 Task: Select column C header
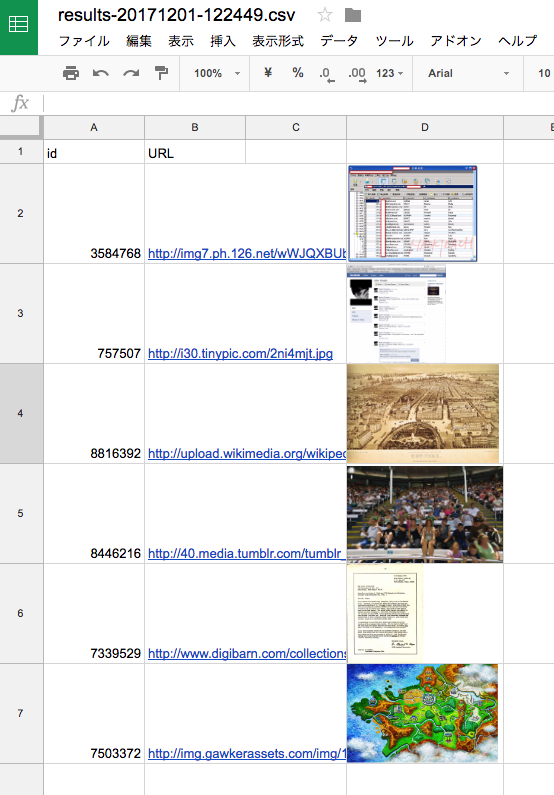296,128
